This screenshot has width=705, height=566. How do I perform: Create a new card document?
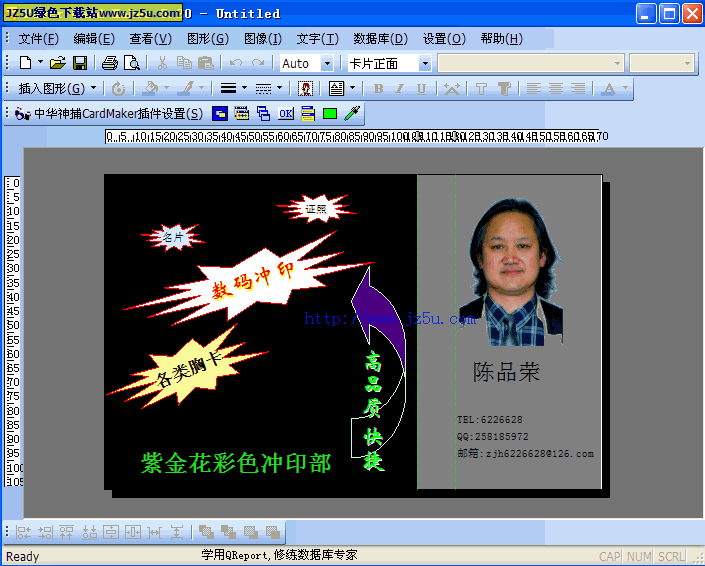coord(26,63)
